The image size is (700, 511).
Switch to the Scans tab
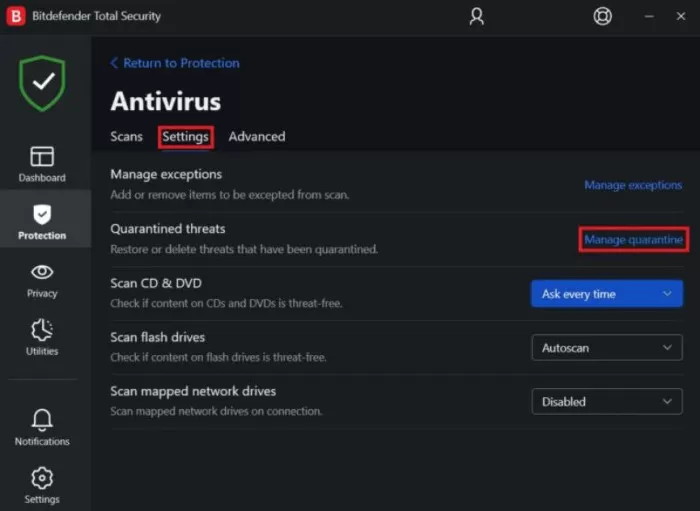126,137
